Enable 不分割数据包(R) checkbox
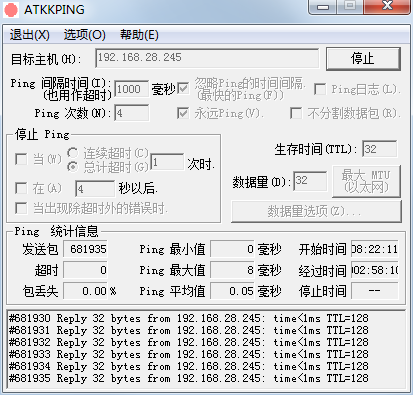Screen dimensions: 413x395 pyautogui.click(x=296, y=113)
